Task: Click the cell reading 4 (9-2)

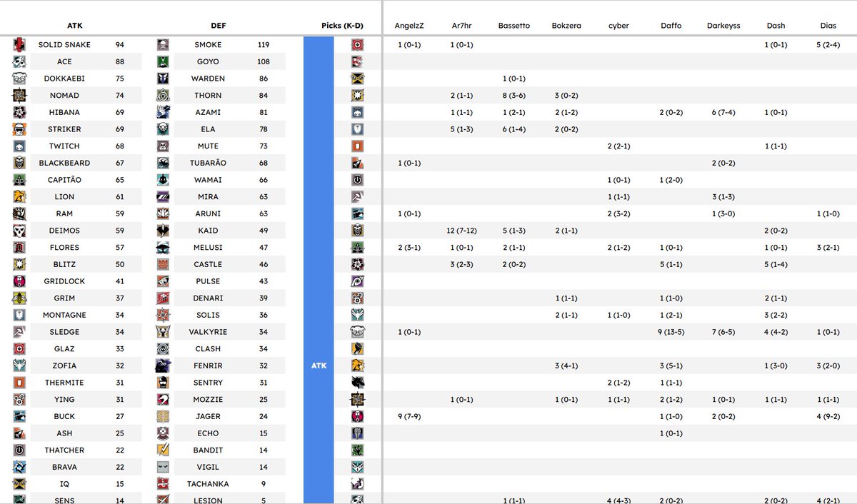Action: pos(828,416)
